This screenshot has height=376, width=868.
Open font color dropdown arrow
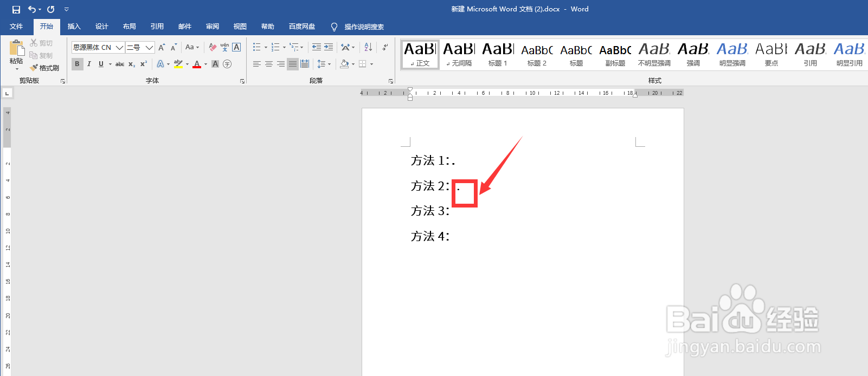pyautogui.click(x=206, y=64)
